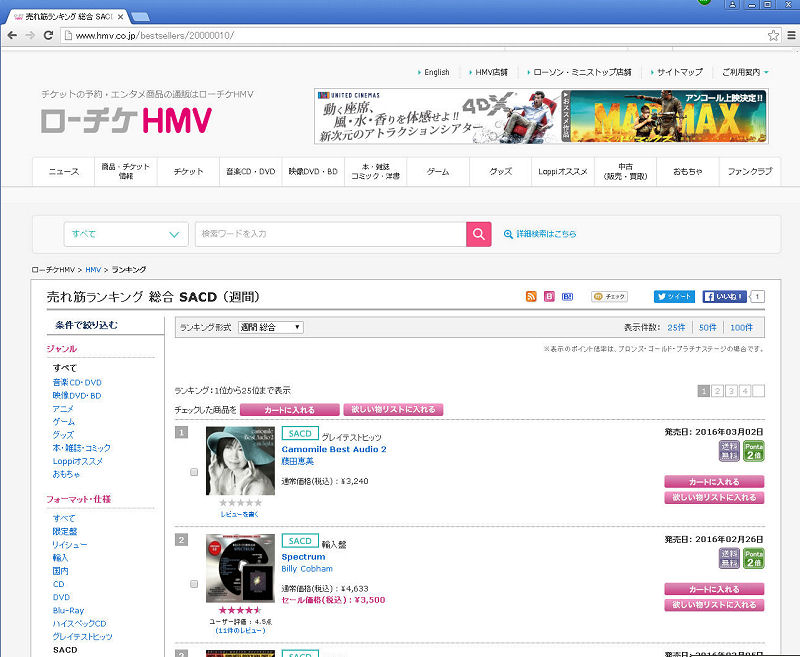
Task: Click the top 欲しい物リストに入れる bulk button
Action: pos(393,410)
